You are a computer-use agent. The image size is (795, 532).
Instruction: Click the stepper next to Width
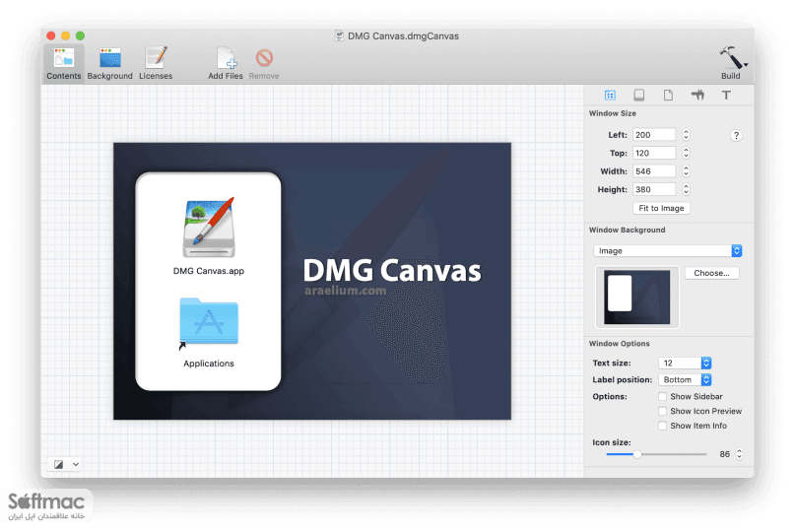coord(686,171)
